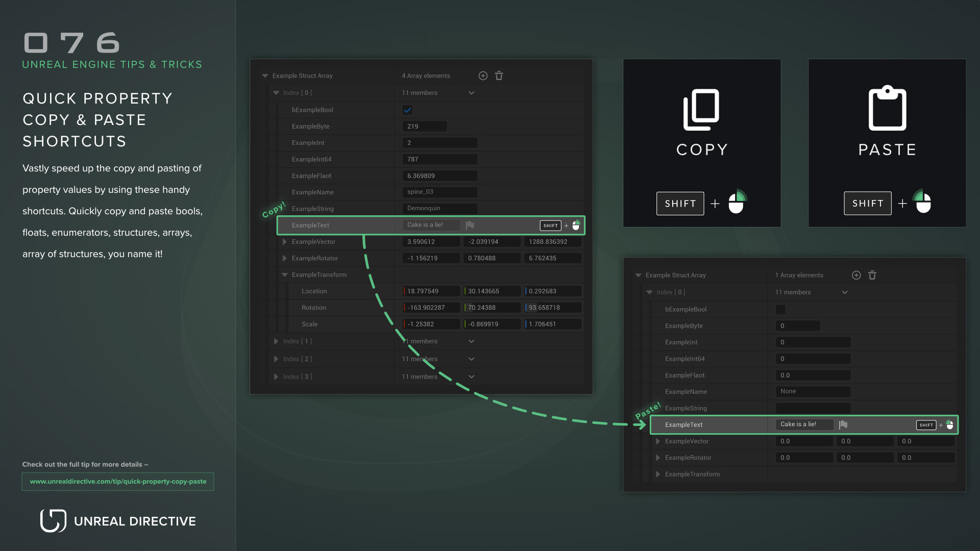Click the ExampleByte field showing 219
The height and width of the screenshot is (551, 980).
click(425, 127)
